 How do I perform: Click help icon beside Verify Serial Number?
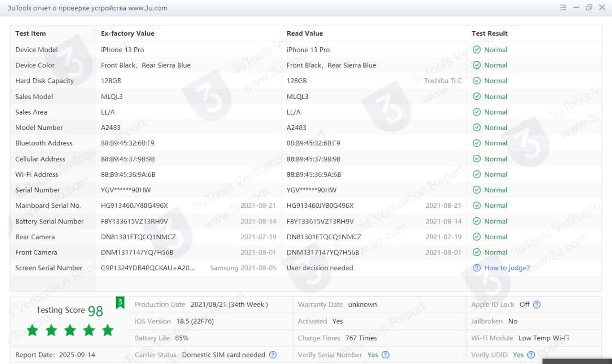point(385,355)
